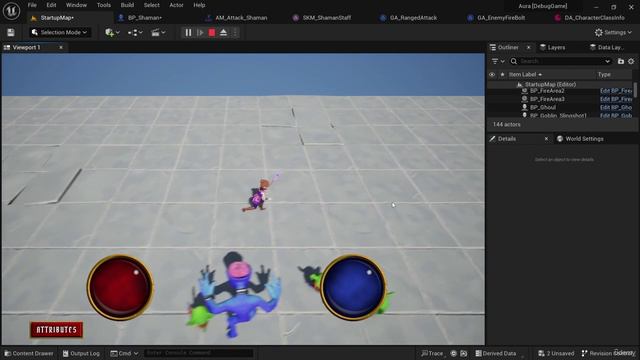Stop the play session with the red button
This screenshot has height=360, width=640.
click(x=212, y=33)
